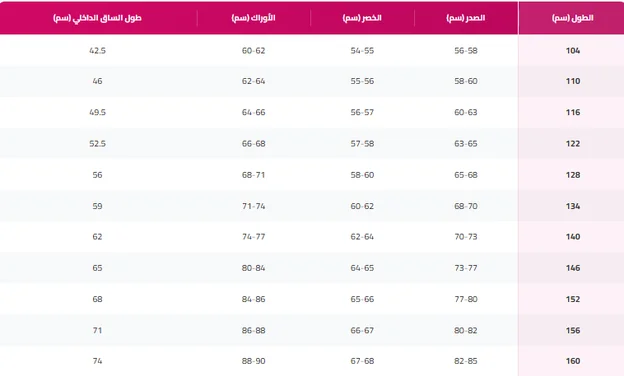Image resolution: width=624 pixels, height=376 pixels.
Task: Highlight inseam value 42.5 in row 104
Action: pyautogui.click(x=98, y=51)
